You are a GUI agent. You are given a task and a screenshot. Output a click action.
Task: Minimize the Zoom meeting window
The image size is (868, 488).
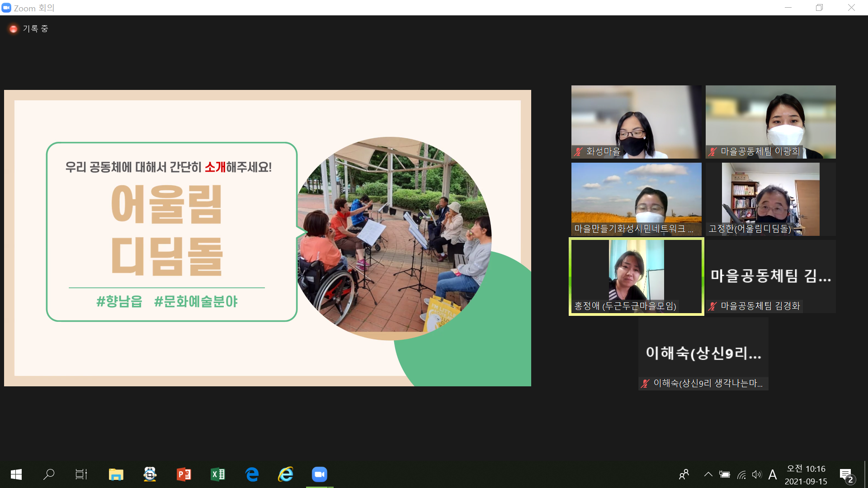pyautogui.click(x=788, y=8)
